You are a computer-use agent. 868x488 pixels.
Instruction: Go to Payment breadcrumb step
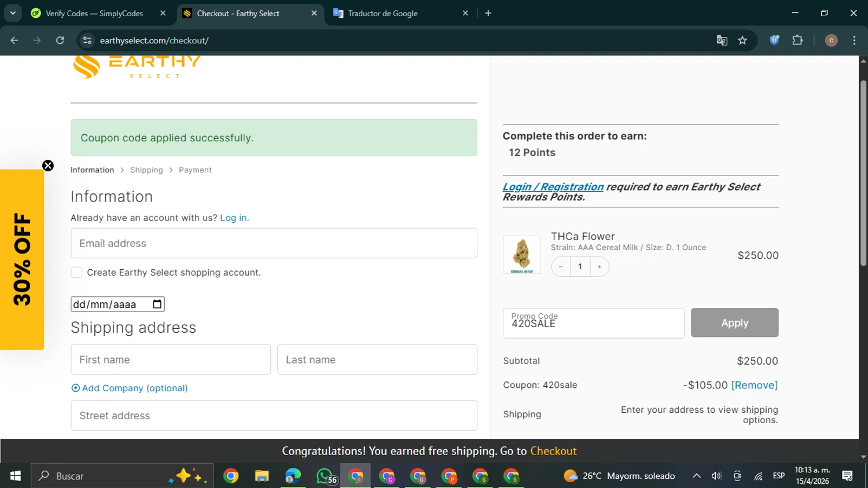[195, 170]
